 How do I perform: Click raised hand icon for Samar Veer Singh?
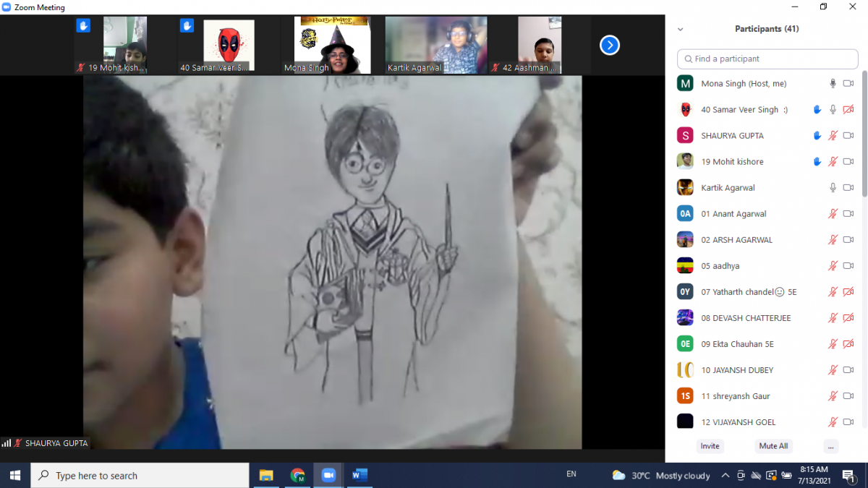pyautogui.click(x=817, y=110)
